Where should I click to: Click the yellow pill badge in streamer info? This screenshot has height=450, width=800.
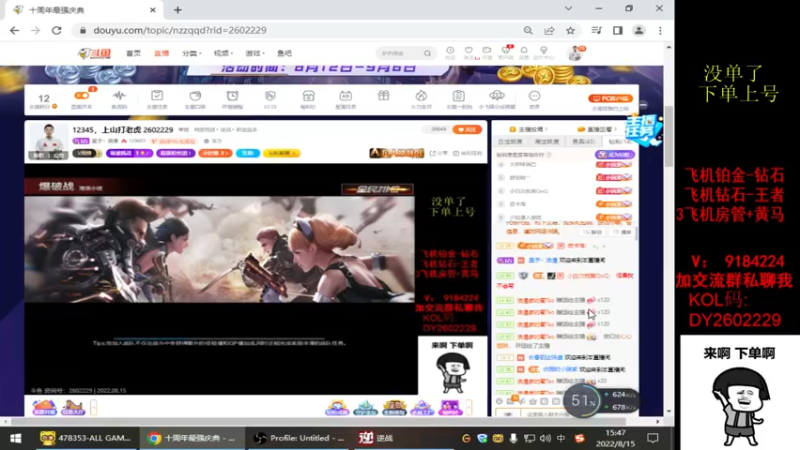click(282, 153)
